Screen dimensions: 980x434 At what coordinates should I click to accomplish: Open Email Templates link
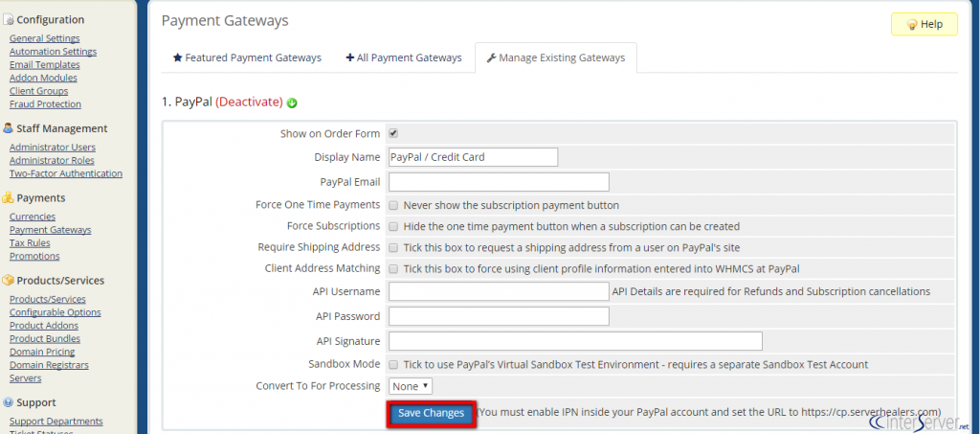click(44, 64)
